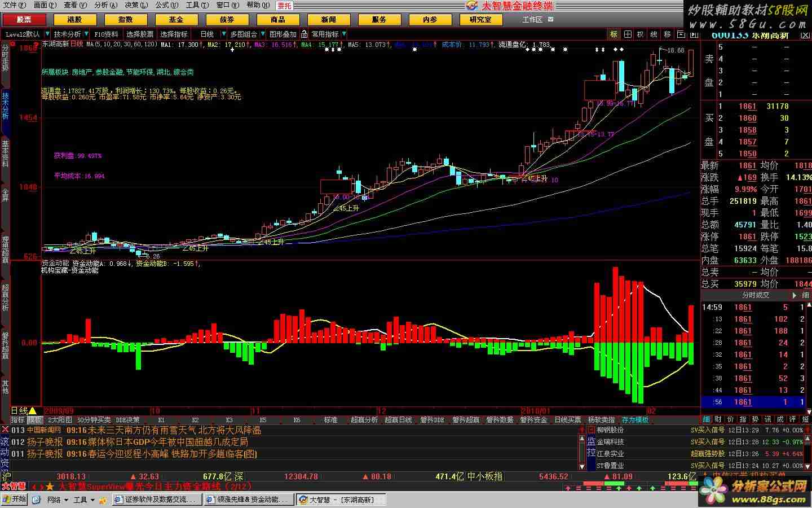Viewport: 812px width, 508px height.
Task: Open 基本资料 sidebar tab
Action: pyautogui.click(x=5, y=154)
